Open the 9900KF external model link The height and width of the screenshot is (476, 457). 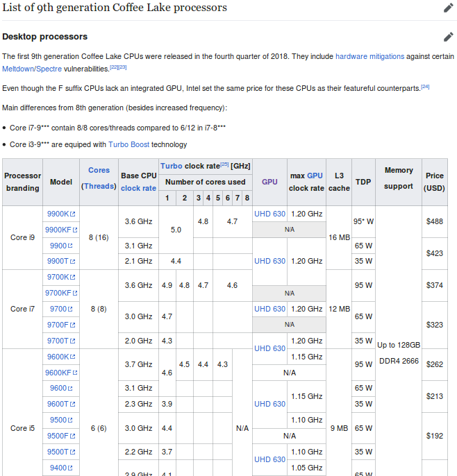click(58, 230)
